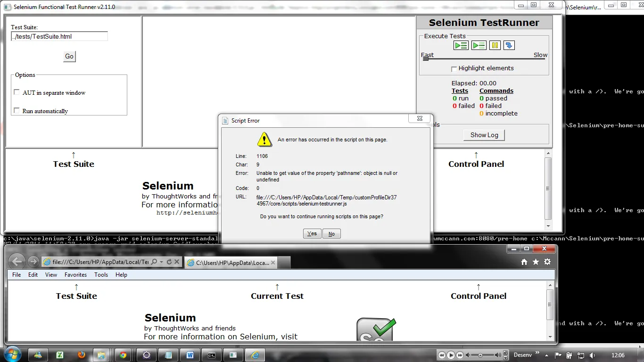Viewport: 644px width, 362px height.
Task: Run all tests in Selenium TestRunner
Action: point(461,45)
